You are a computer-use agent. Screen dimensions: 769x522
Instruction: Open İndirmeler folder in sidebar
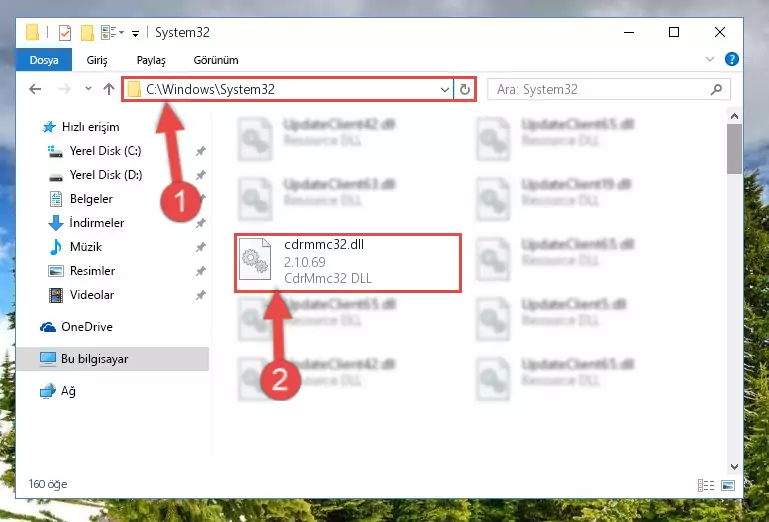click(x=86, y=223)
